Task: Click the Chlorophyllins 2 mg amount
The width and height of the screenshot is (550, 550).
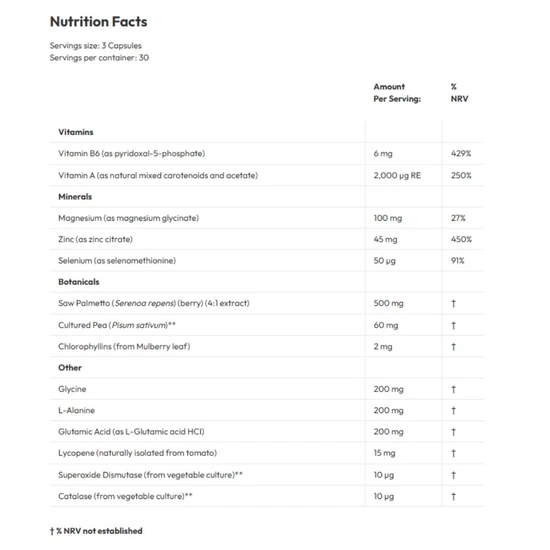Action: 383,347
